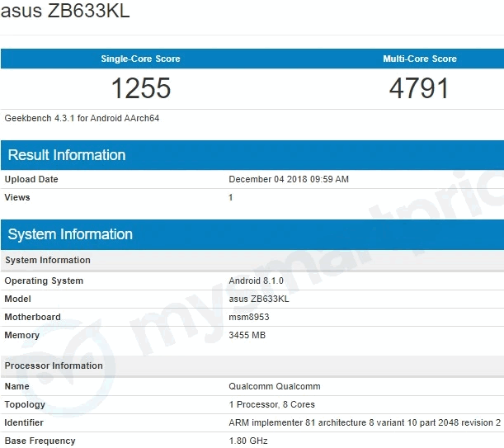Viewport: 504px width, 448px height.
Task: Select the 1.80 GHz frequency value
Action: (247, 441)
